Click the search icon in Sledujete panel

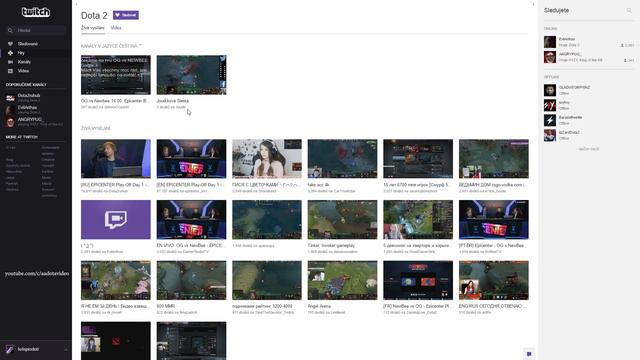point(629,11)
